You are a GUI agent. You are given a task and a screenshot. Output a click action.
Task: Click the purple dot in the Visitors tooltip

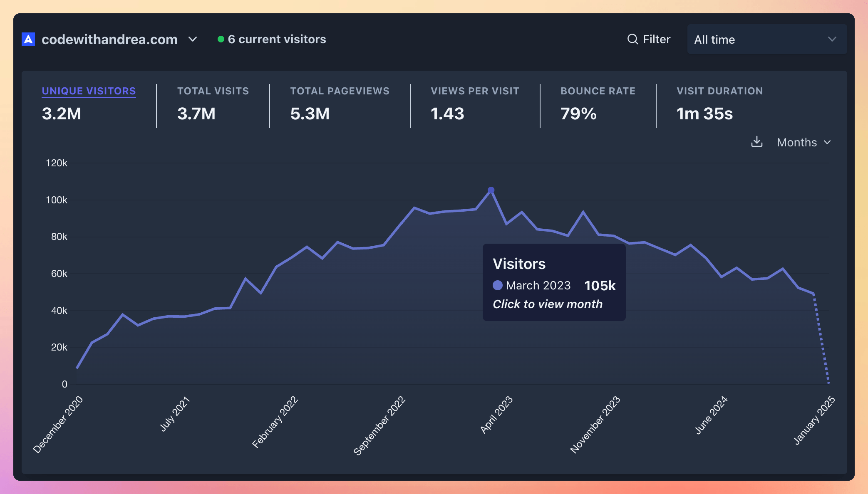(x=497, y=285)
